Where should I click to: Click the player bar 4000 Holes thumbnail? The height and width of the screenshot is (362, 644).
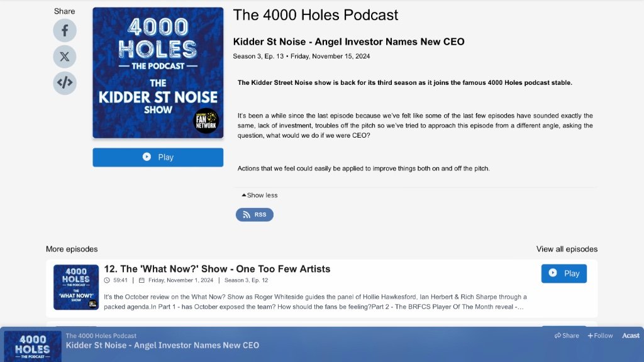(x=33, y=347)
